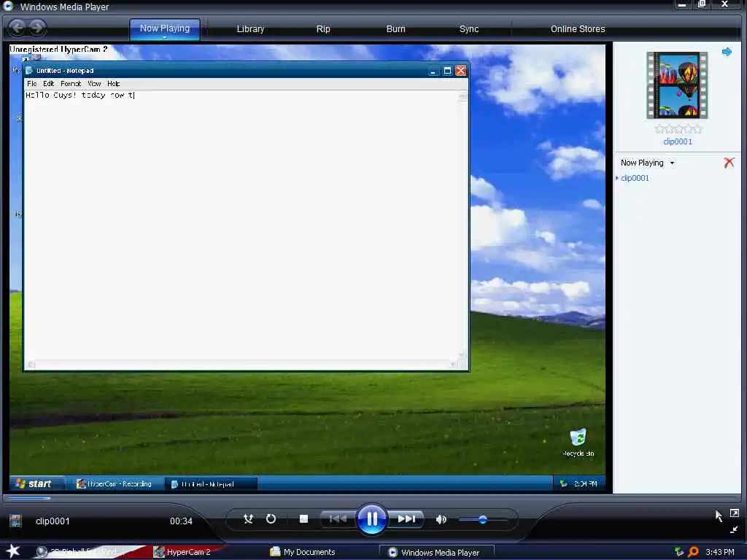Open the Burn tab
Image resolution: width=747 pixels, height=560 pixels.
[395, 29]
